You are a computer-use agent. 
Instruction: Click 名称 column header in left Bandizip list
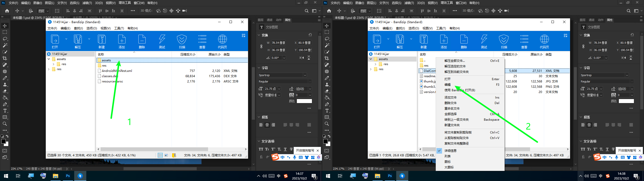coord(101,55)
